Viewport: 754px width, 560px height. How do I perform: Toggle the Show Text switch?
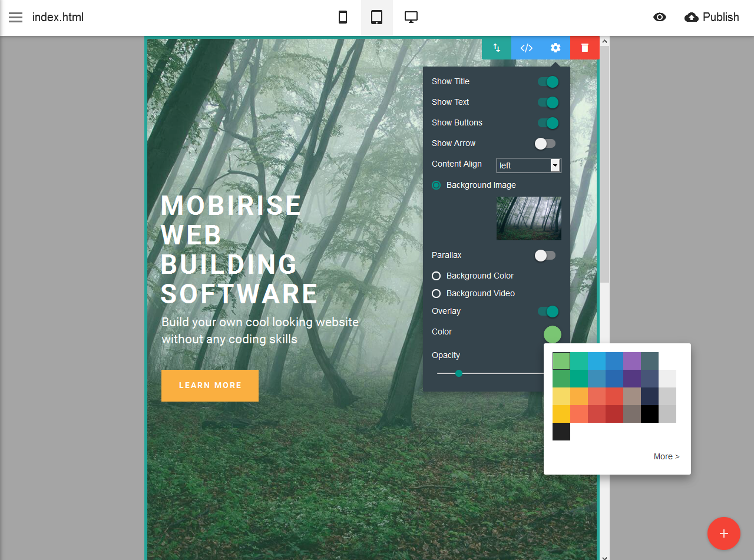tap(548, 102)
